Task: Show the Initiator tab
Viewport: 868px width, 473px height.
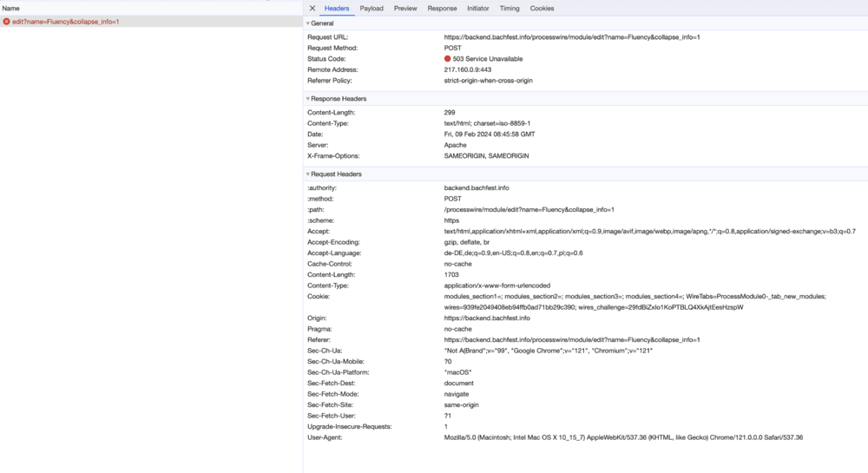Action: click(478, 9)
